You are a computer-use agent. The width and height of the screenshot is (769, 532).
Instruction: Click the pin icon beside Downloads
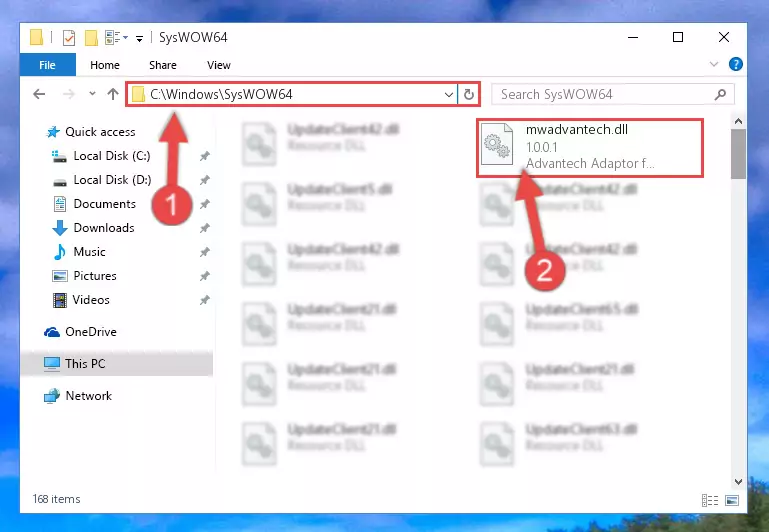(205, 228)
